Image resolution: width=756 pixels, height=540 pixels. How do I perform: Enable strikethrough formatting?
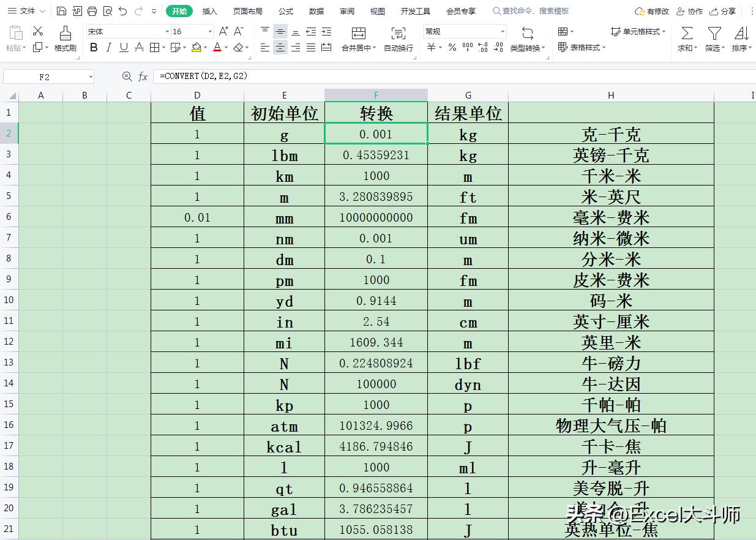click(x=138, y=47)
